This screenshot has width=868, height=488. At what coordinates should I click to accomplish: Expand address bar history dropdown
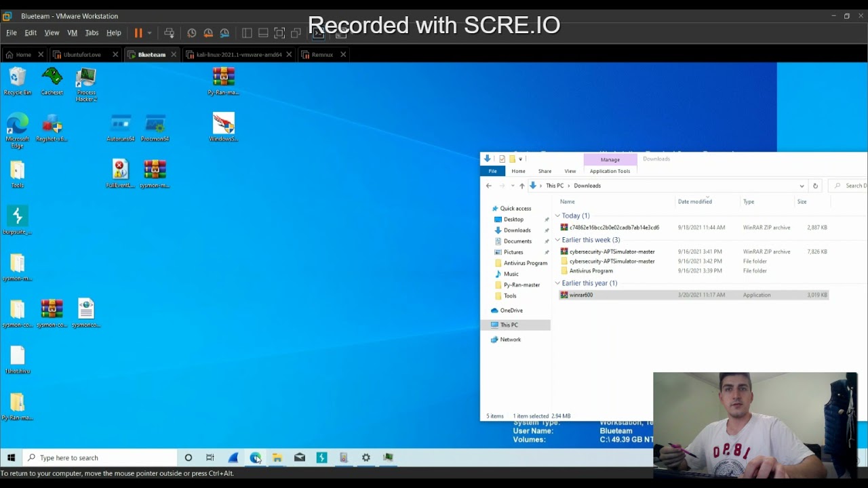click(802, 186)
